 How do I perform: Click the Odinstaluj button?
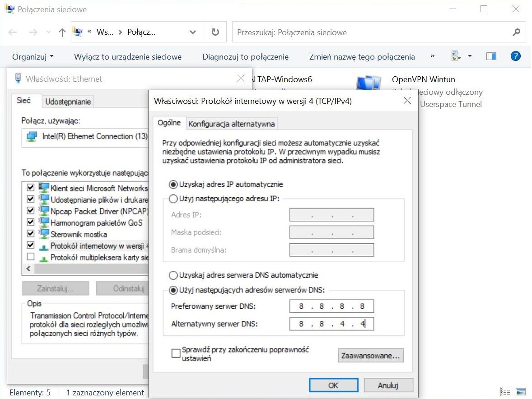tap(122, 288)
